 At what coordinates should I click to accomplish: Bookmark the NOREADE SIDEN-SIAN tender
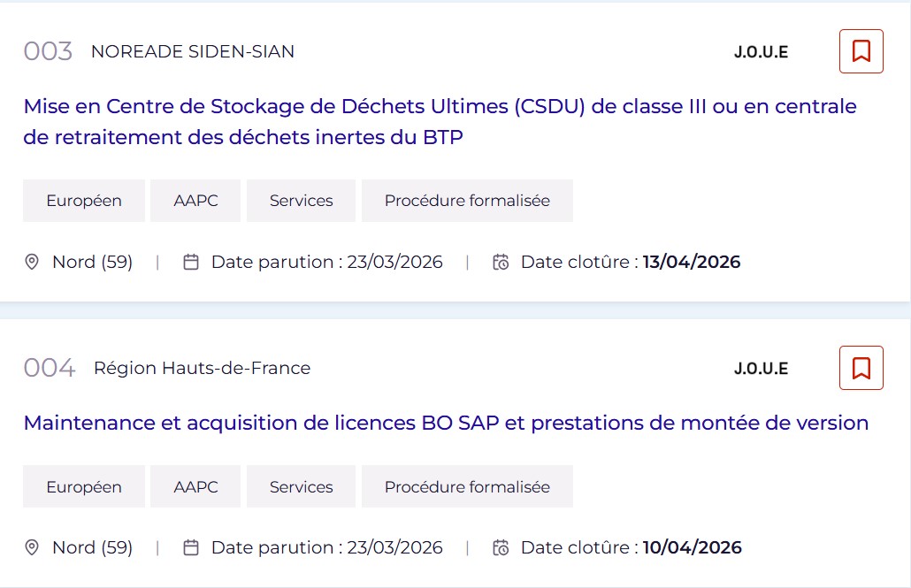click(861, 51)
